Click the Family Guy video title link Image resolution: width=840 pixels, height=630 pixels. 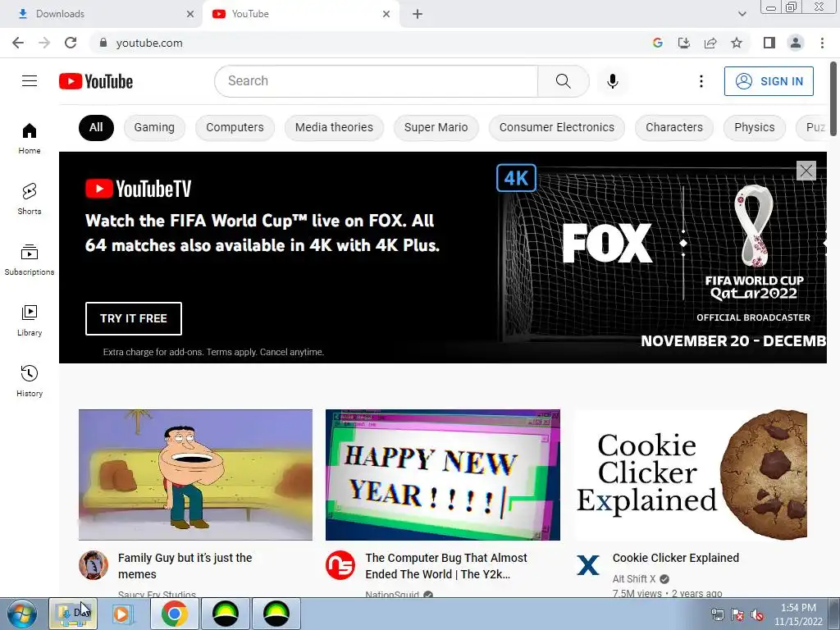coord(185,566)
